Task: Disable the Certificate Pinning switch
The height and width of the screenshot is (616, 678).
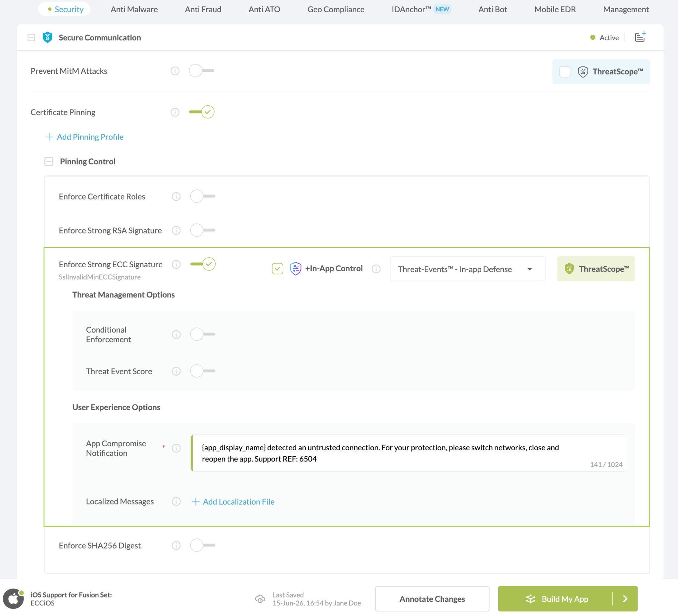Action: [202, 112]
